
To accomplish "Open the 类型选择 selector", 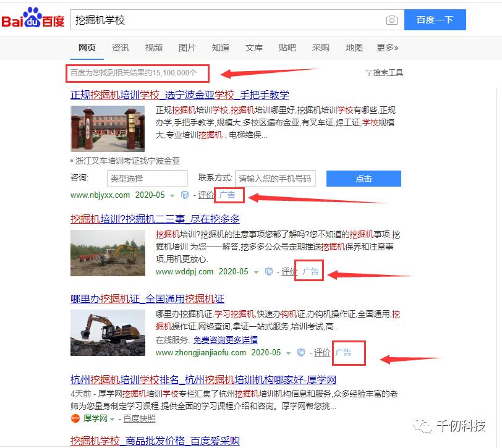I will point(147,178).
